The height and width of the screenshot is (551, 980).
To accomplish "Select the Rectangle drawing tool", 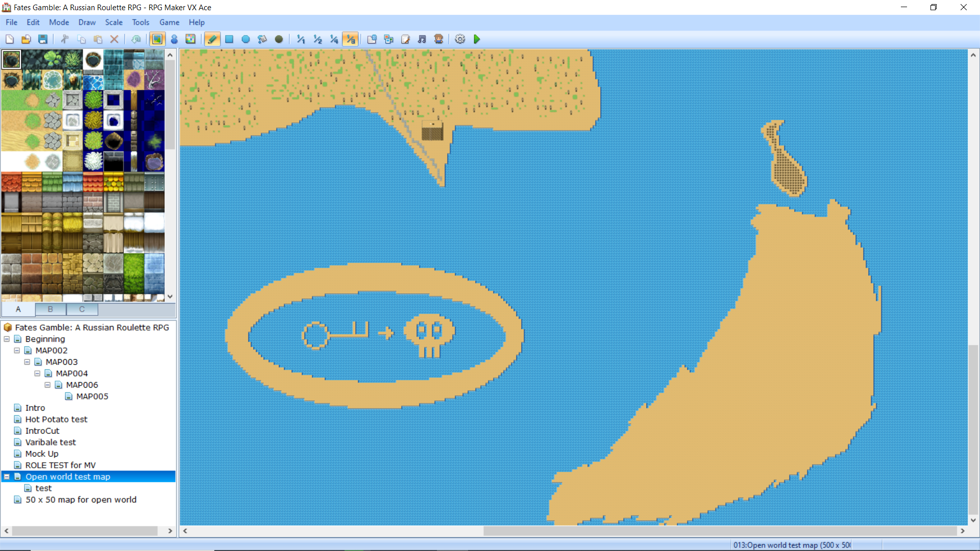I will point(229,39).
